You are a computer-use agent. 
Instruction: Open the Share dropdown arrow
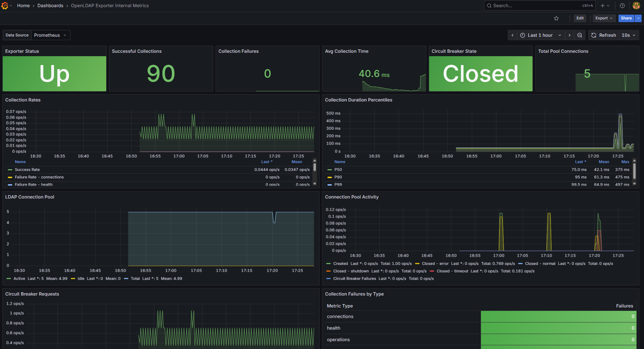pyautogui.click(x=639, y=18)
